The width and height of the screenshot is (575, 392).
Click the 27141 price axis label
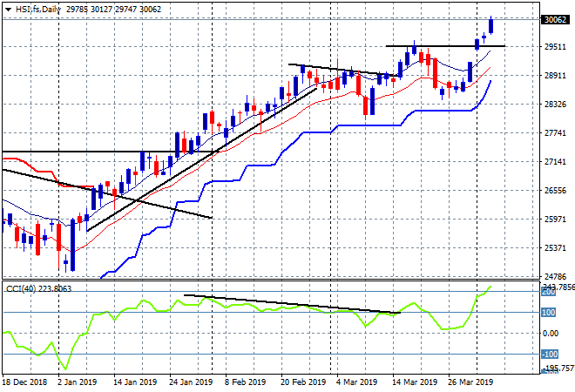click(555, 162)
